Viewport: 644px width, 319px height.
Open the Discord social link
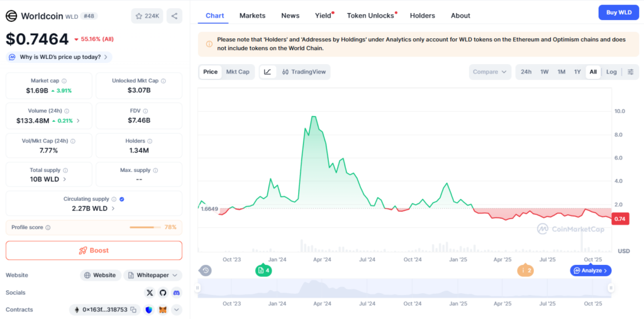pyautogui.click(x=176, y=293)
